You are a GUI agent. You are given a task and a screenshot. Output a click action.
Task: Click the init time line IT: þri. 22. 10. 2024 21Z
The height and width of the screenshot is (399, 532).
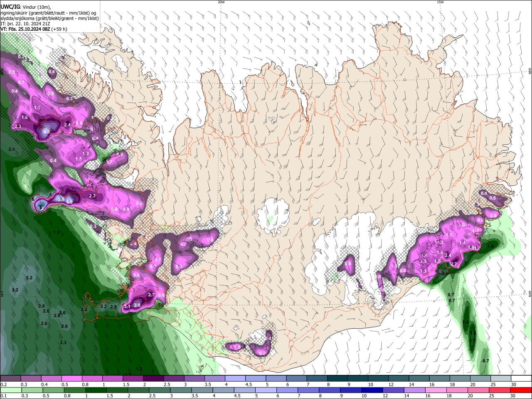point(26,24)
